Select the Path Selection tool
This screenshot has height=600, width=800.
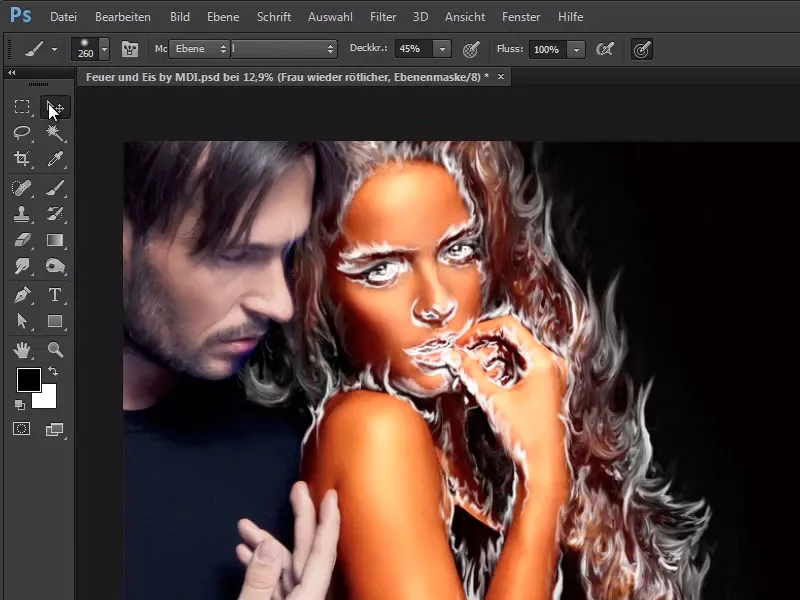21,321
